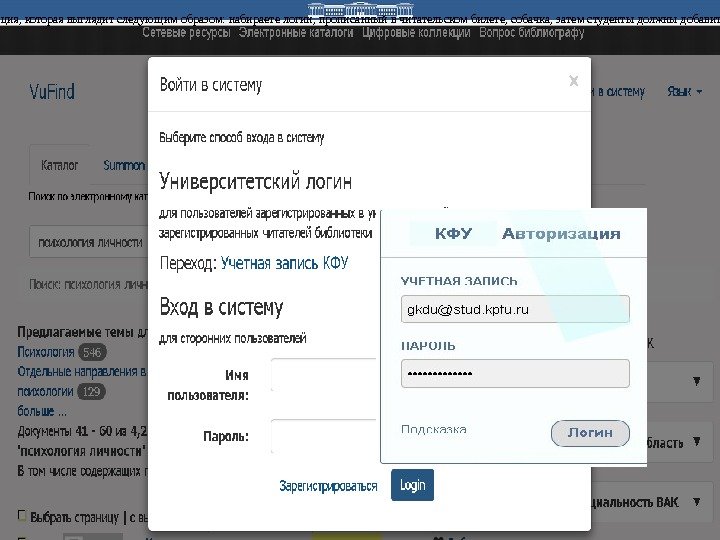
Task: Click the Пароль input field in dialog
Action: tap(324, 436)
